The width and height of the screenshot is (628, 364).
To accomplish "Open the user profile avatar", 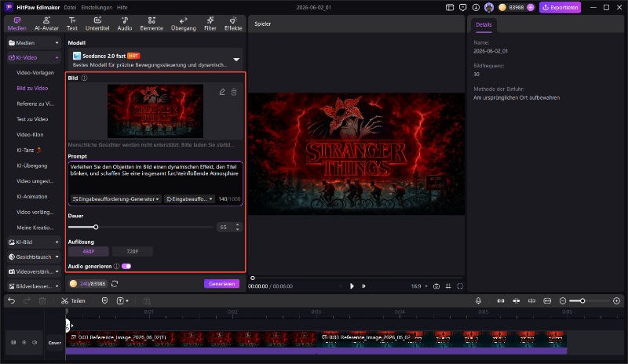I will pyautogui.click(x=488, y=7).
